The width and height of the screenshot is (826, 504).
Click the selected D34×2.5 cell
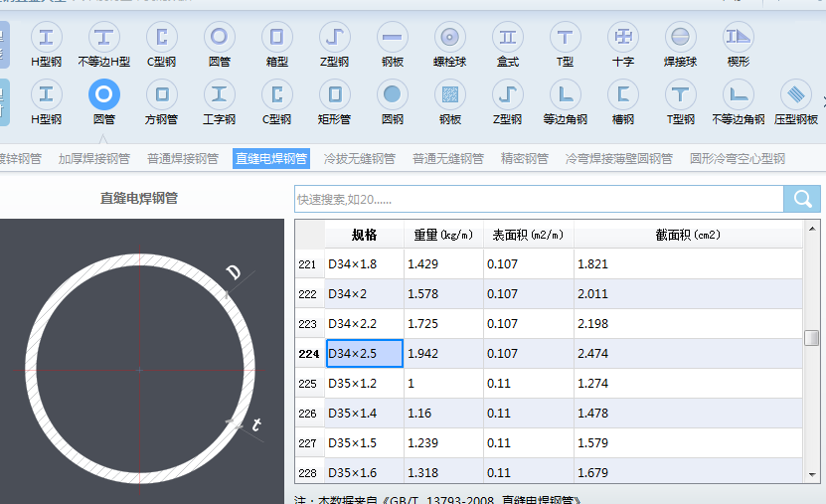(x=365, y=353)
